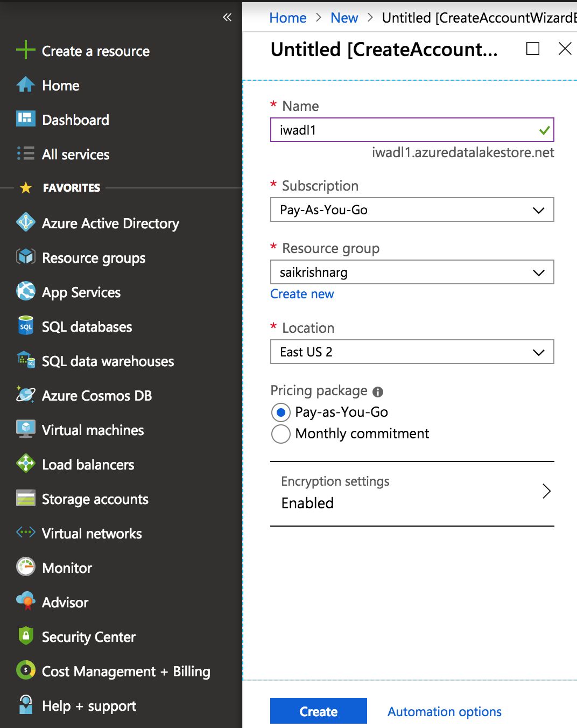The height and width of the screenshot is (728, 577).
Task: Click the blue Create button
Action: pos(319,711)
